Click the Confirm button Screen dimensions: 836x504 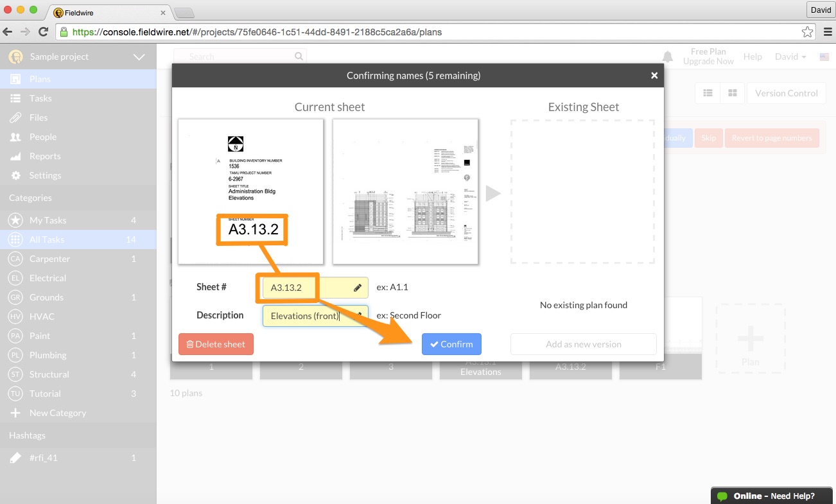451,344
